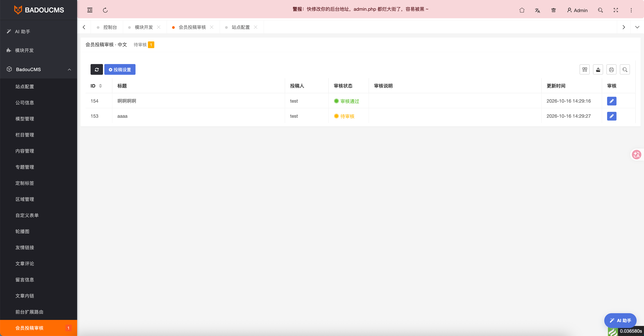Close the 模块开发 tab

tap(159, 27)
